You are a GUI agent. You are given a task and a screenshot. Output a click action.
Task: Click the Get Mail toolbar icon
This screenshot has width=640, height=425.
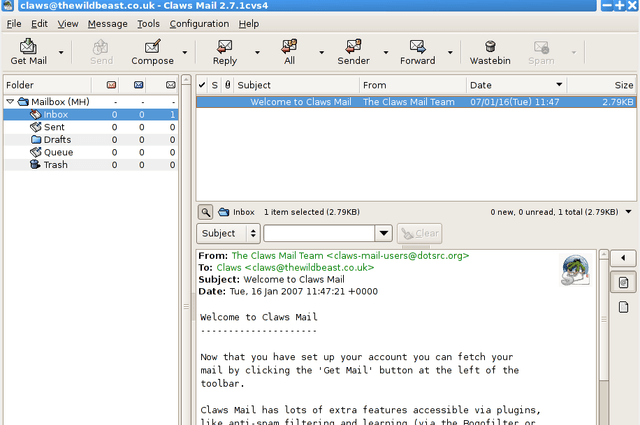[28, 51]
